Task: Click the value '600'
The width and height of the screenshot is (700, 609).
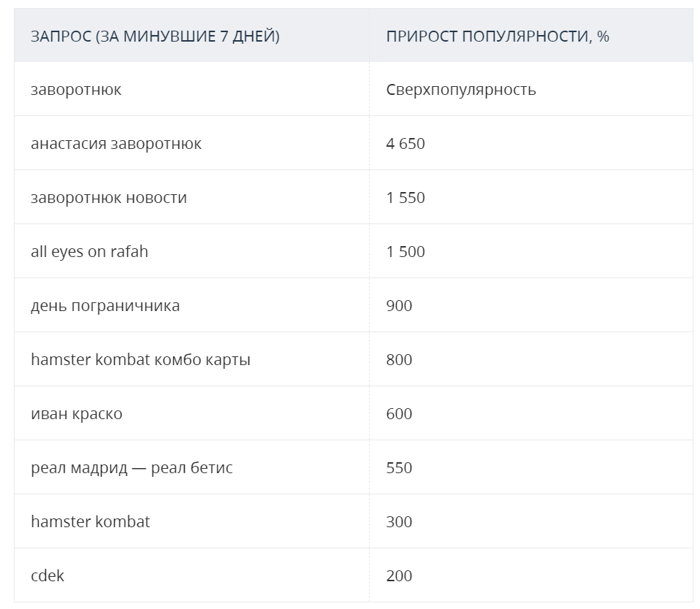Action: [x=399, y=413]
